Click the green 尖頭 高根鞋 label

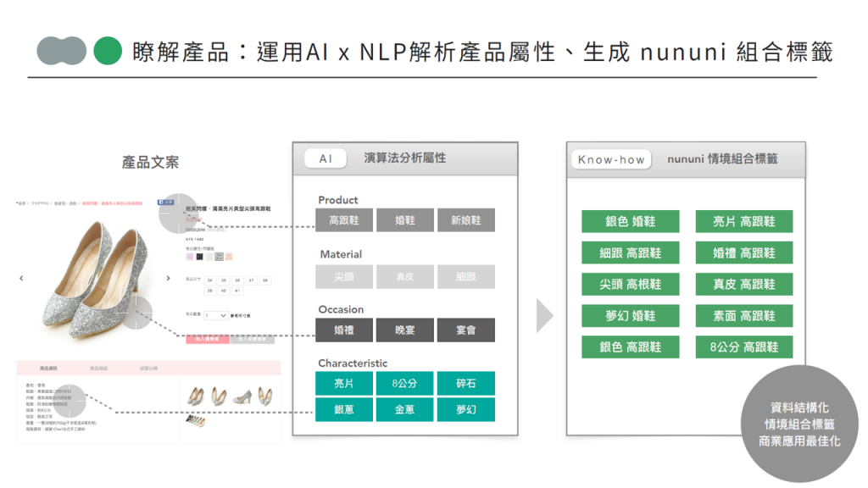(631, 285)
